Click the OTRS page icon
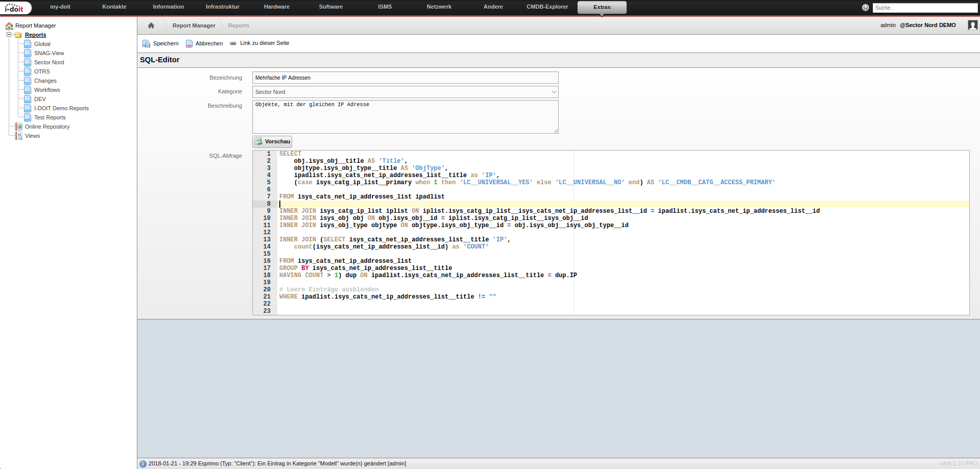 28,71
